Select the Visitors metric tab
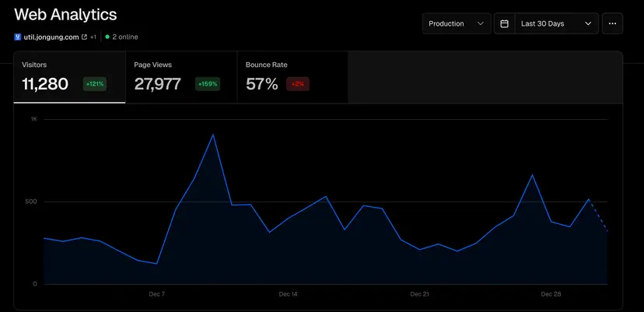 (69, 77)
